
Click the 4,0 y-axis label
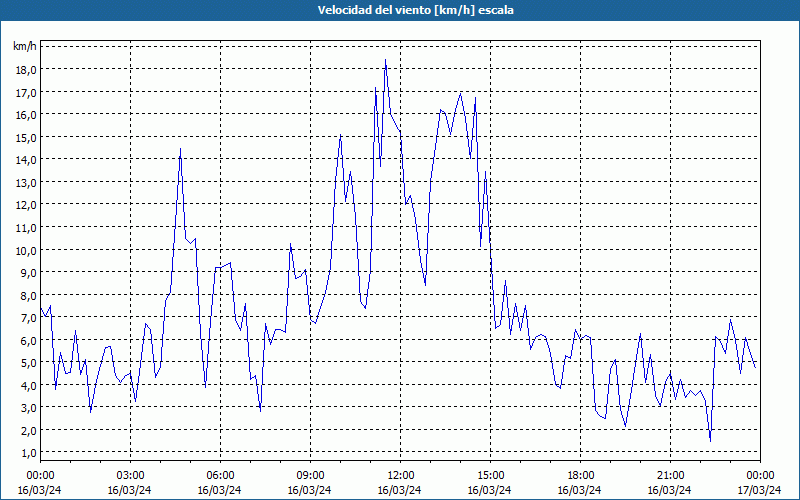tap(28, 385)
